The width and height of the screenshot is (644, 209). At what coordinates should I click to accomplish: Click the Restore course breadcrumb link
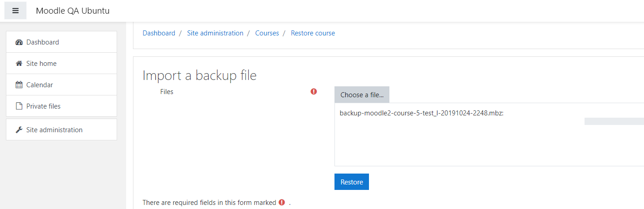tap(313, 33)
